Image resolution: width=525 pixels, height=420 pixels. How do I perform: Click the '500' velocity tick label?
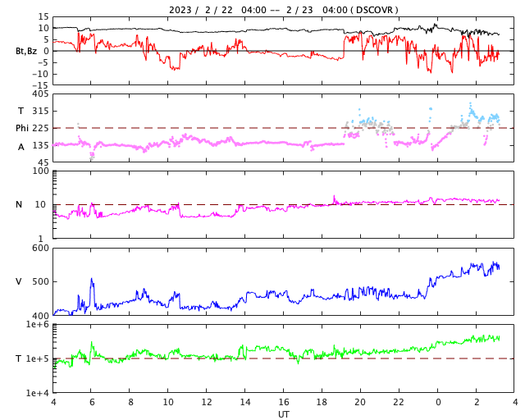pos(40,281)
